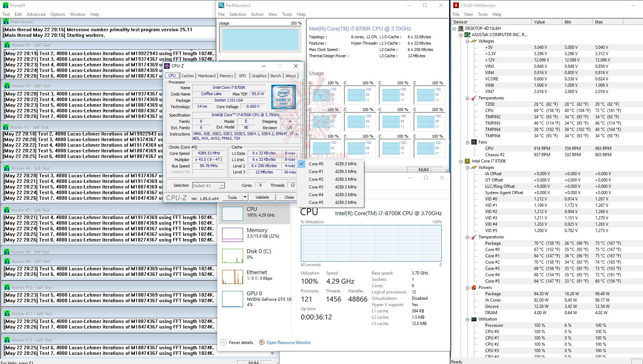Select the Memory graph thumbnail in Task Manager

pyautogui.click(x=233, y=235)
